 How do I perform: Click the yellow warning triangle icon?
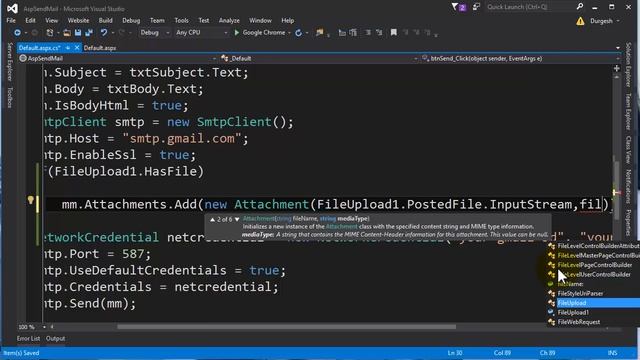pos(580,21)
